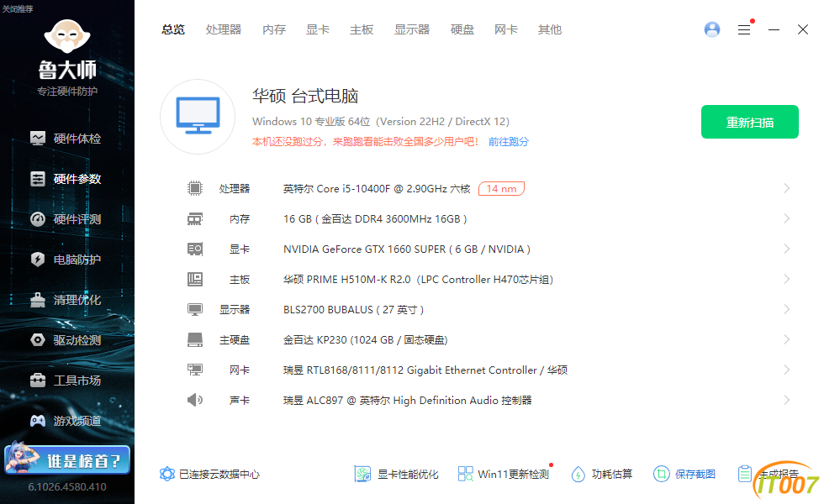This screenshot has height=504, width=824.
Task: Minimize the 鲁大师 window
Action: click(x=774, y=30)
